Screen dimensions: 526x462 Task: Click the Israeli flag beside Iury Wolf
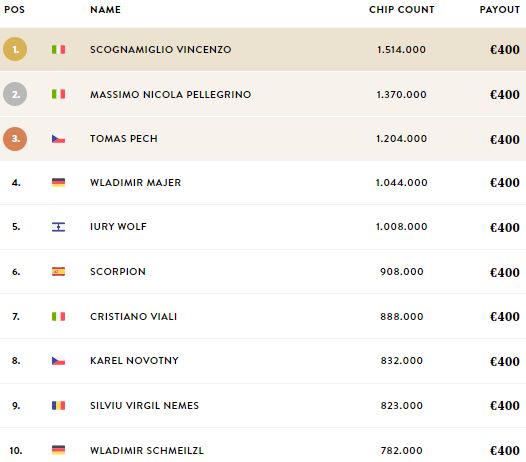pyautogui.click(x=58, y=227)
